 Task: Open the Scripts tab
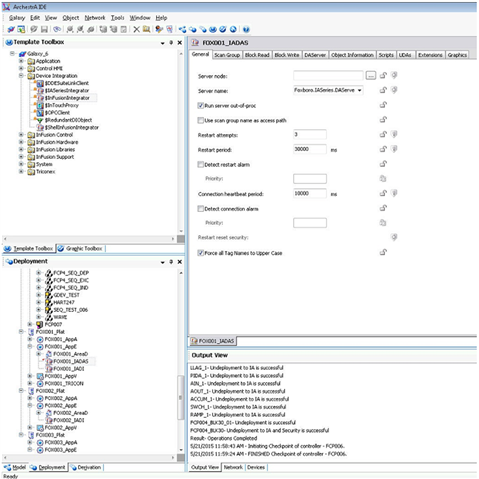click(386, 55)
